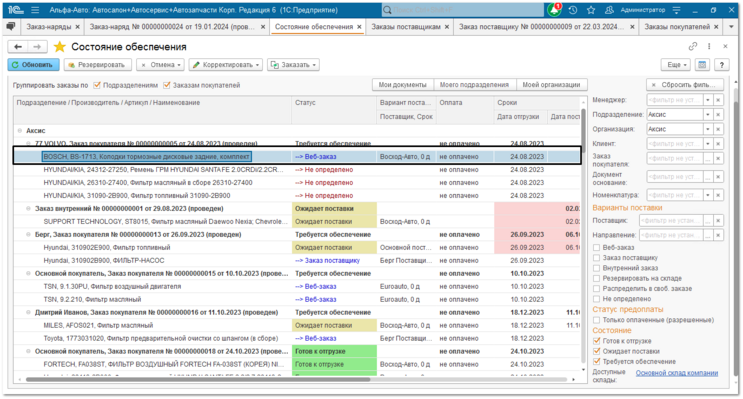Uncheck the Готов к отгрузке state checkbox
The height and width of the screenshot is (399, 743).
coord(597,341)
